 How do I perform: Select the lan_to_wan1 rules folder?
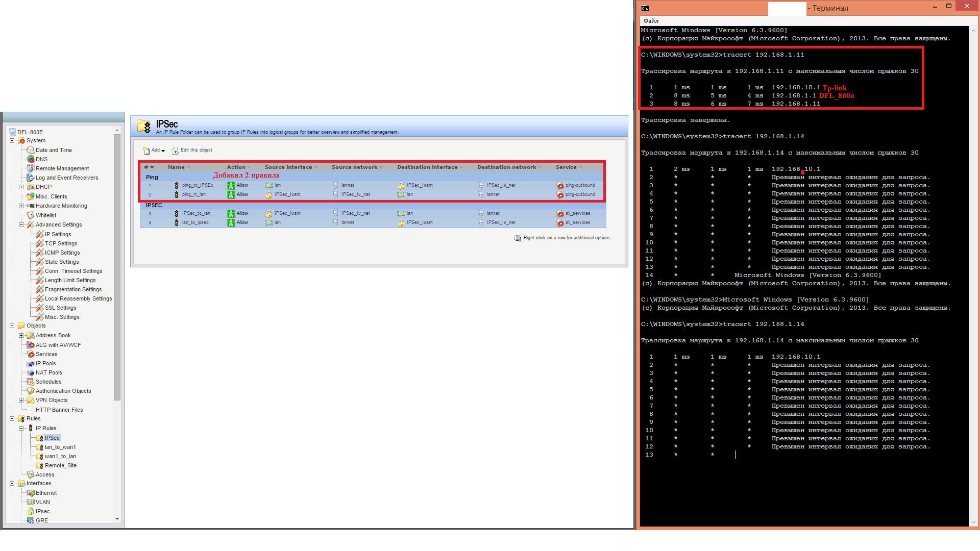click(60, 447)
